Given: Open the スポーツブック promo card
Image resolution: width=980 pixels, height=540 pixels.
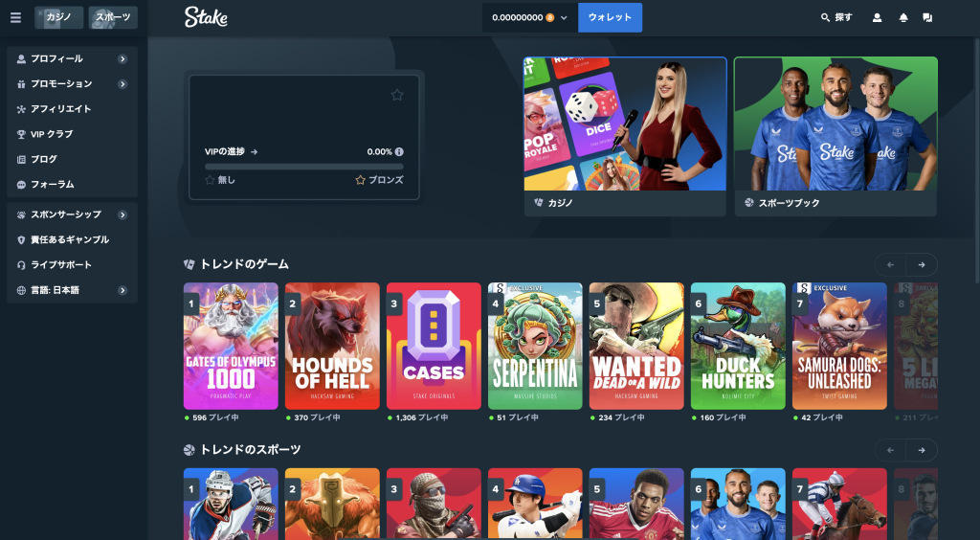Looking at the screenshot, I should (x=835, y=136).
